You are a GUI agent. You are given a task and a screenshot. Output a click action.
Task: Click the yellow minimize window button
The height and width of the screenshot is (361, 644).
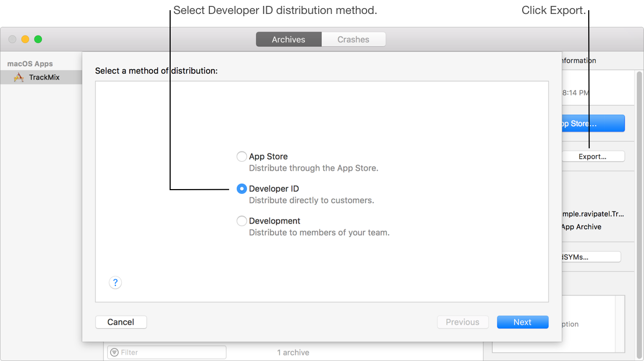[25, 39]
